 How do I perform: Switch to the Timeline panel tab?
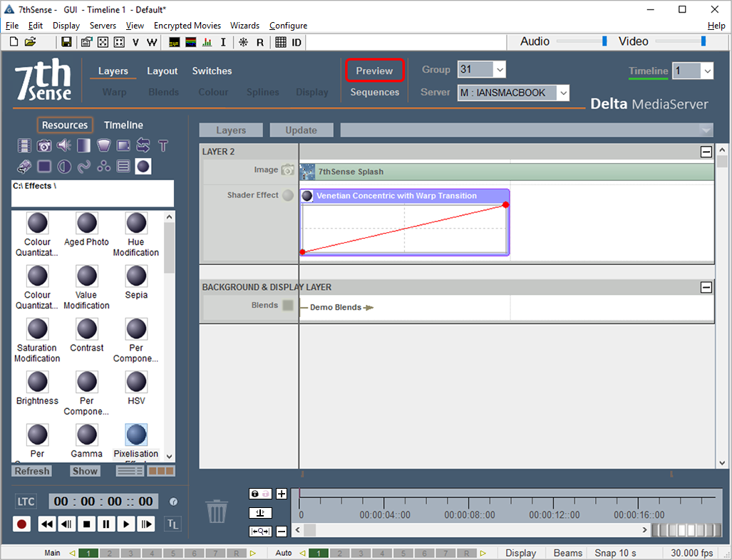click(x=123, y=125)
